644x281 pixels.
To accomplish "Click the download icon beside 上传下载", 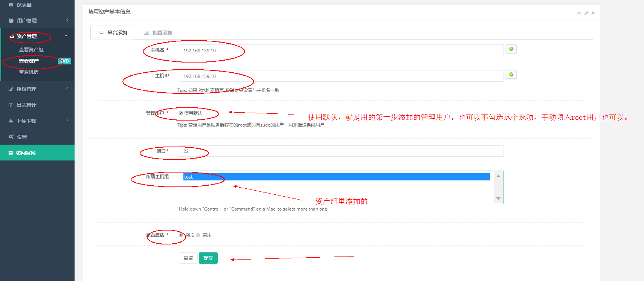I will (x=11, y=121).
